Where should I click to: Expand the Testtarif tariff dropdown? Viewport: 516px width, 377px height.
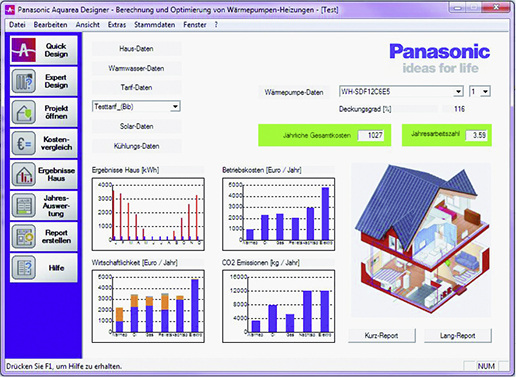(x=175, y=107)
